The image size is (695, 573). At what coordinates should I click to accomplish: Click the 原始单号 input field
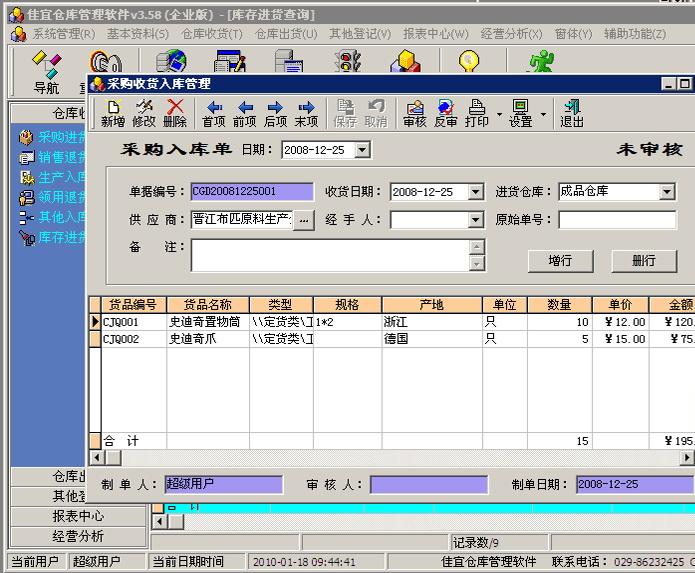click(x=617, y=220)
